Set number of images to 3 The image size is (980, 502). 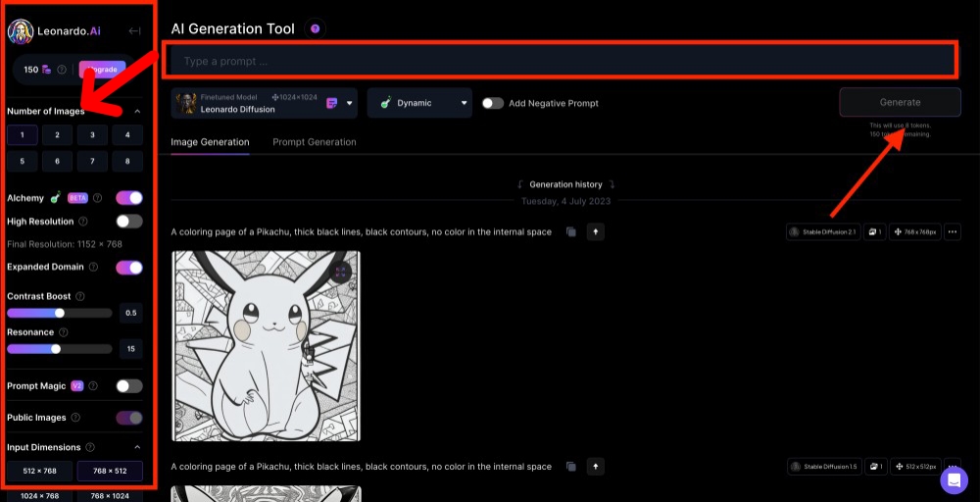pos(92,135)
